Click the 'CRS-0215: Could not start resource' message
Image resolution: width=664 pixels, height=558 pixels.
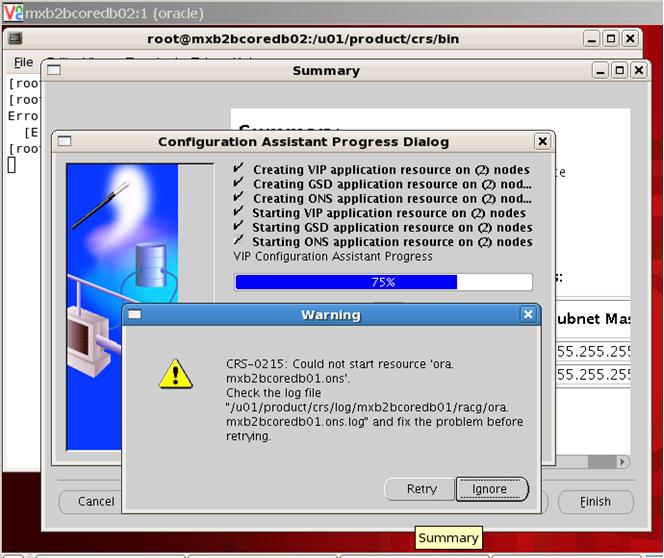tap(340, 371)
